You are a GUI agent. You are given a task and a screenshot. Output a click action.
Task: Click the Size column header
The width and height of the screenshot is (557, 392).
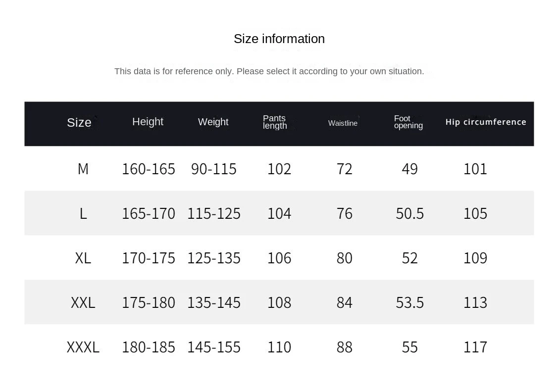(x=79, y=122)
